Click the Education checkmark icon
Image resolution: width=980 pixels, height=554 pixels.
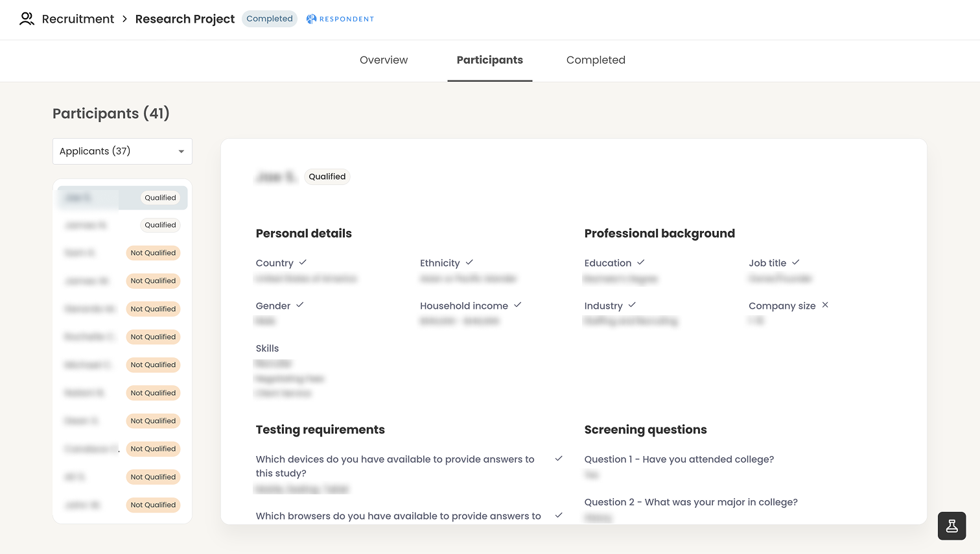(641, 262)
